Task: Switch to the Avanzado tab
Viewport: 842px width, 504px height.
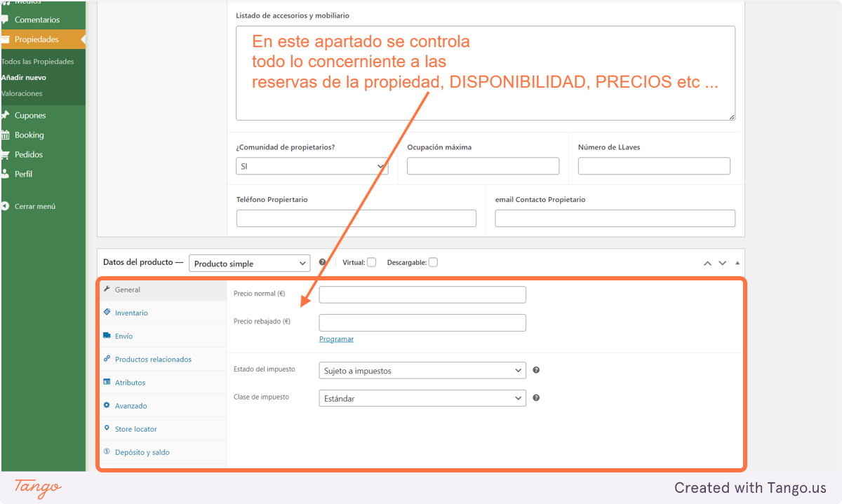Action: (163, 406)
